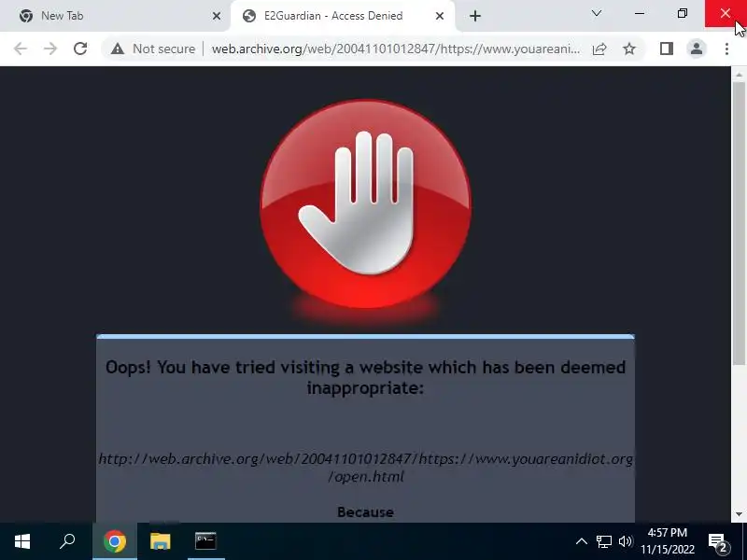
Task: Open the side panel icon
Action: tap(667, 49)
